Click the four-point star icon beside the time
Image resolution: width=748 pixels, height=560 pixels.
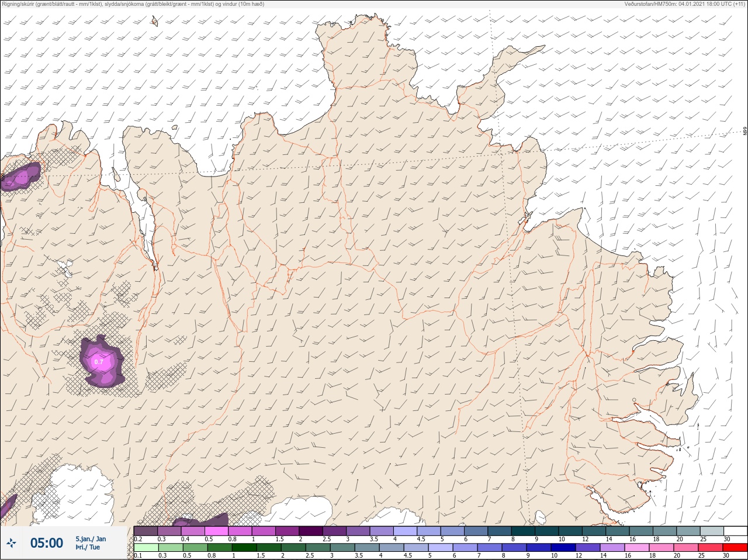coord(11,543)
